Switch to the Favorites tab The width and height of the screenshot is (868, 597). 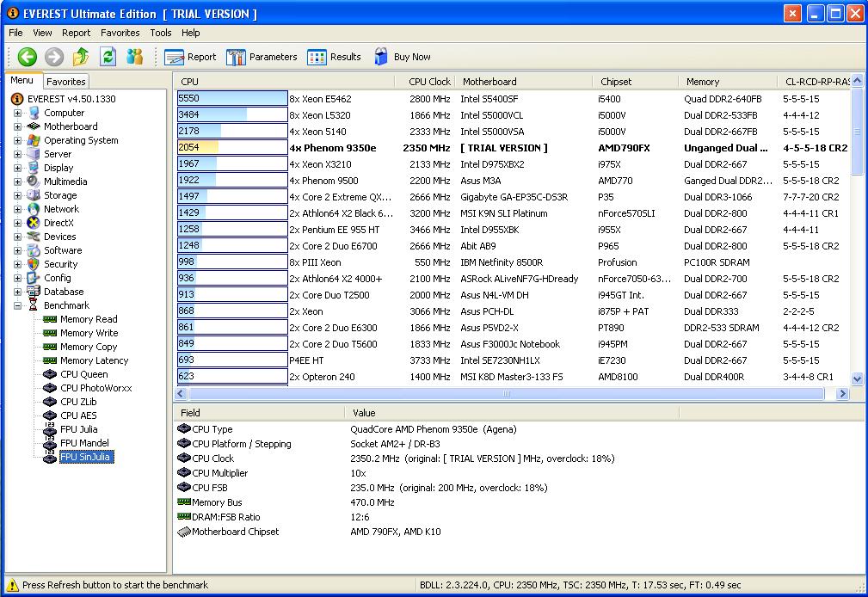66,82
